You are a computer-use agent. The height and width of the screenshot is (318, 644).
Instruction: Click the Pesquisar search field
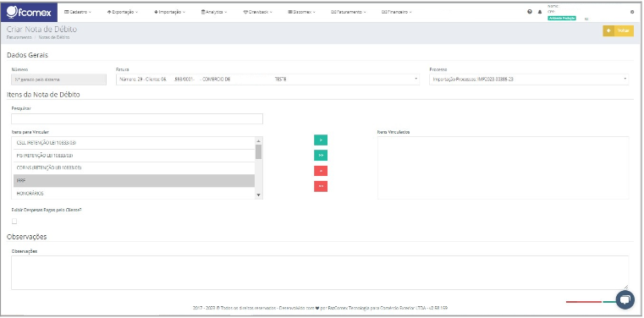pos(137,119)
